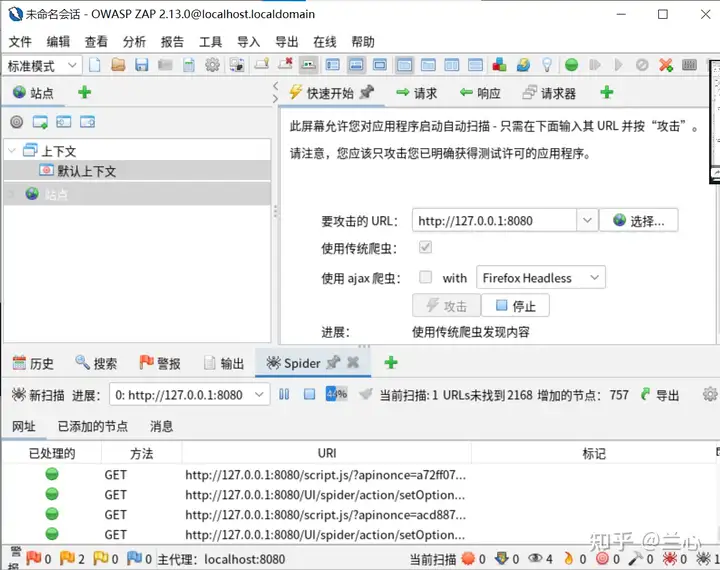
Task: Add a new sites panel tab with green plus
Action: click(84, 92)
